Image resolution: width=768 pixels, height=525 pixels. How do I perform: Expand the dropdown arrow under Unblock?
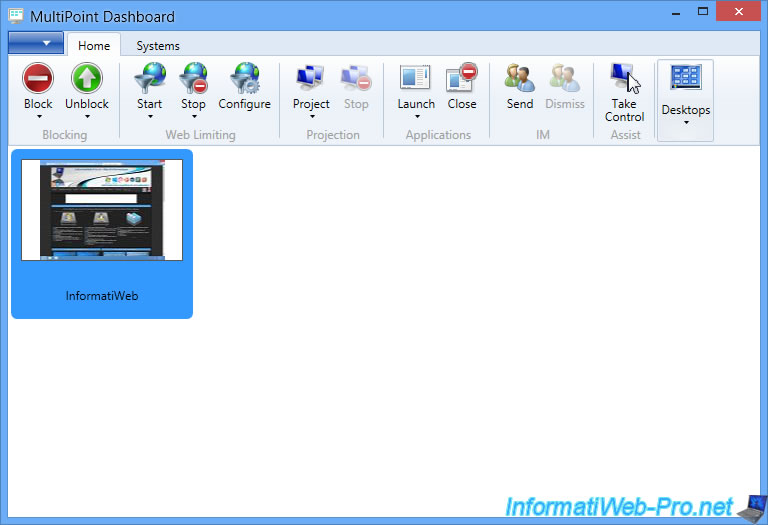coord(87,117)
